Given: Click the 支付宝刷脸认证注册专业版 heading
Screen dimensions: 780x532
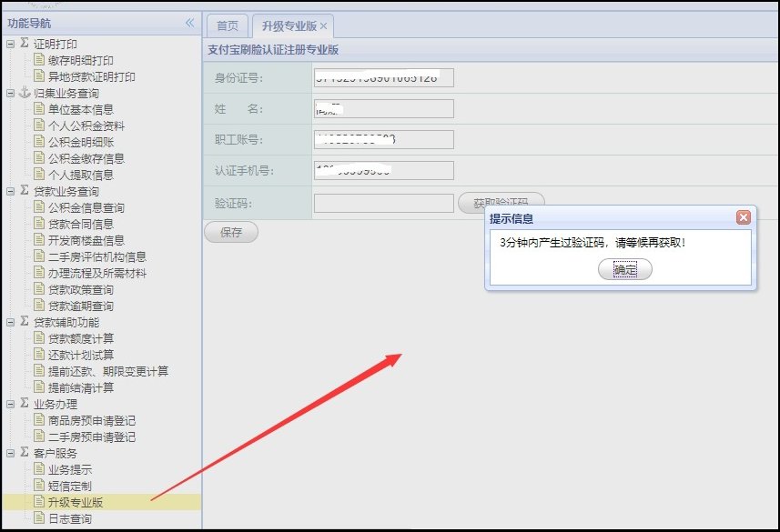Looking at the screenshot, I should 273,50.
